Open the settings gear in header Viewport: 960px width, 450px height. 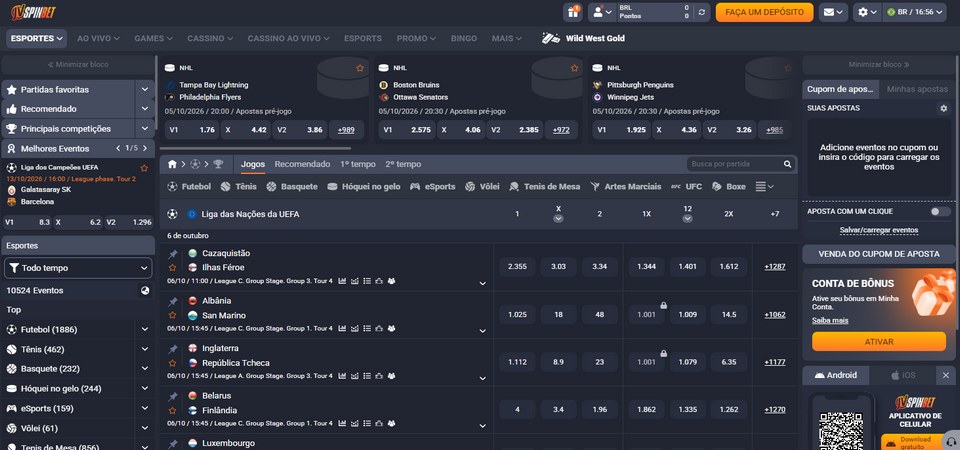click(868, 12)
